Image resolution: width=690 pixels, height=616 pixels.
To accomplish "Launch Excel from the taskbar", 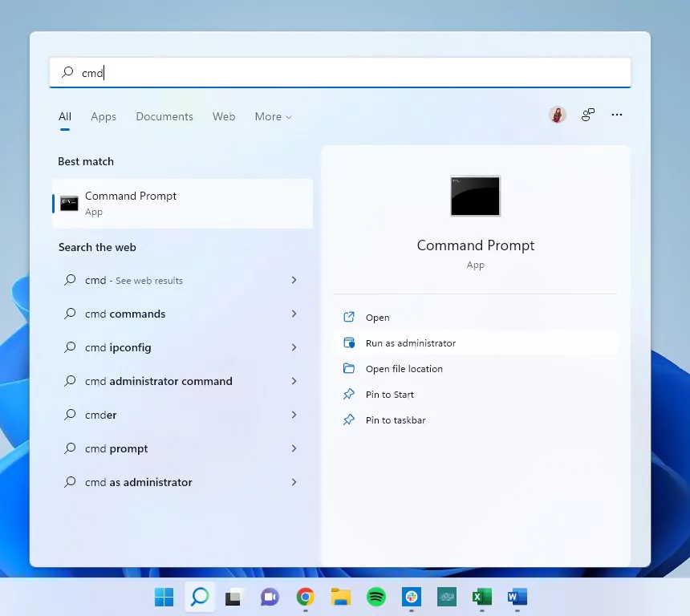I will 482,597.
